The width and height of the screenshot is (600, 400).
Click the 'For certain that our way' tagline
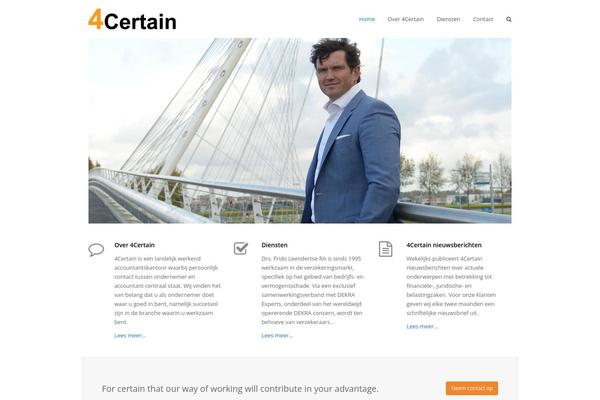240,389
